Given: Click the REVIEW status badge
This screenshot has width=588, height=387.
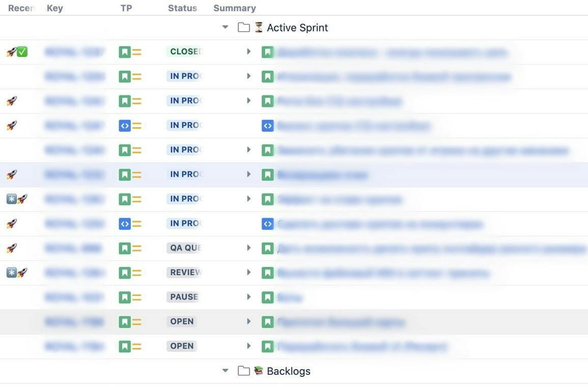Looking at the screenshot, I should (185, 272).
